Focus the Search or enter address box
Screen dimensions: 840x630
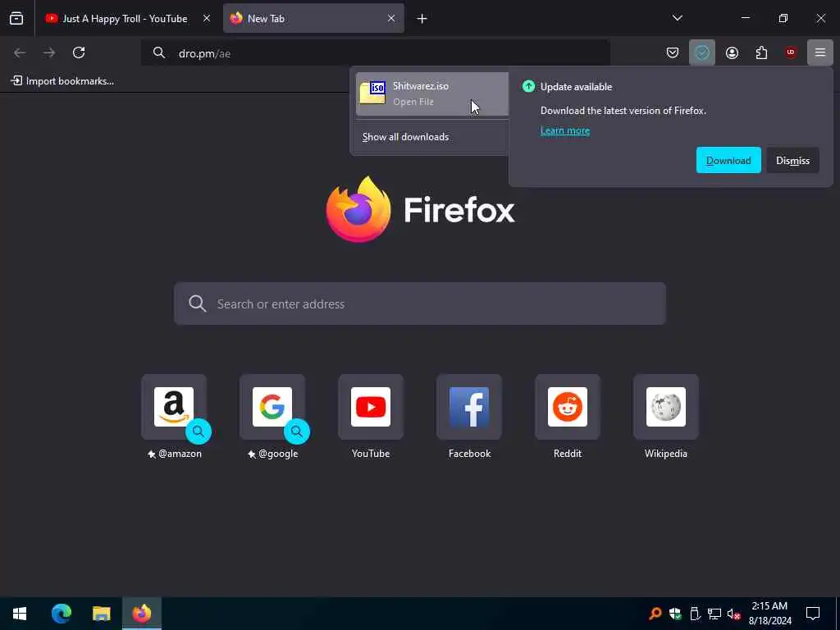point(420,304)
